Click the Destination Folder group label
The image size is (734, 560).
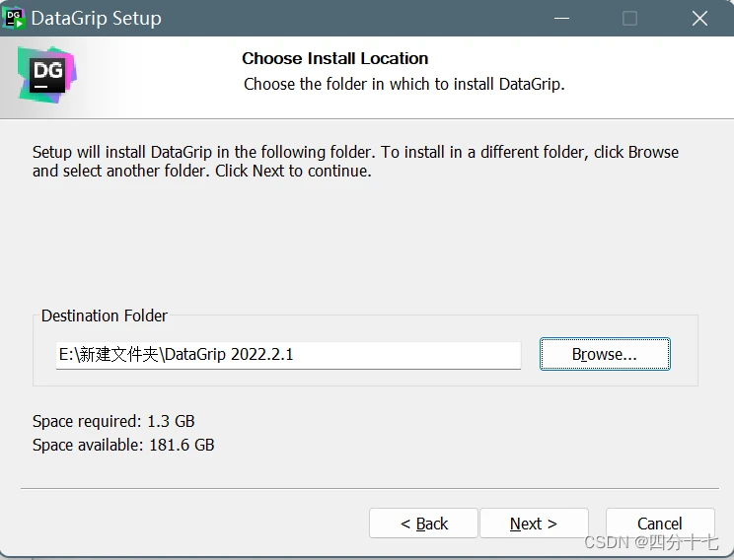(105, 315)
